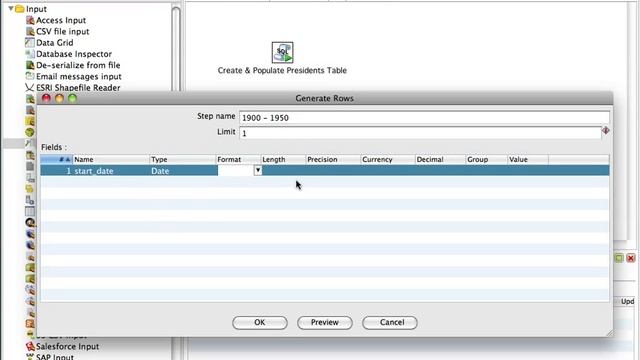Click the variable diamond icon beside Limit
Image resolution: width=640 pixels, height=360 pixels.
[x=606, y=131]
